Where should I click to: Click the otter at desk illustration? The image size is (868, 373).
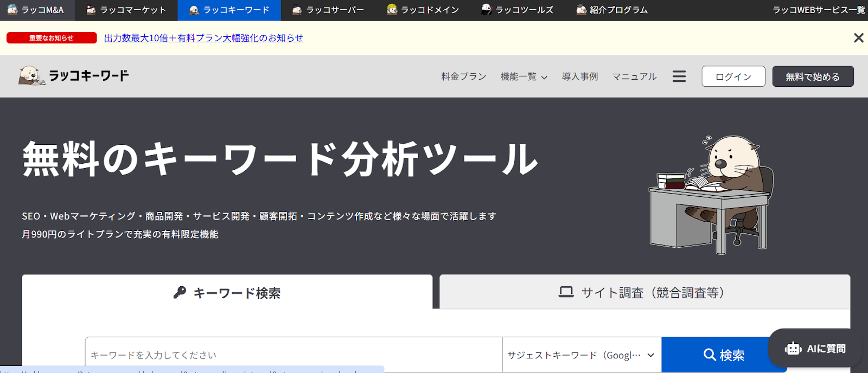coord(712,195)
